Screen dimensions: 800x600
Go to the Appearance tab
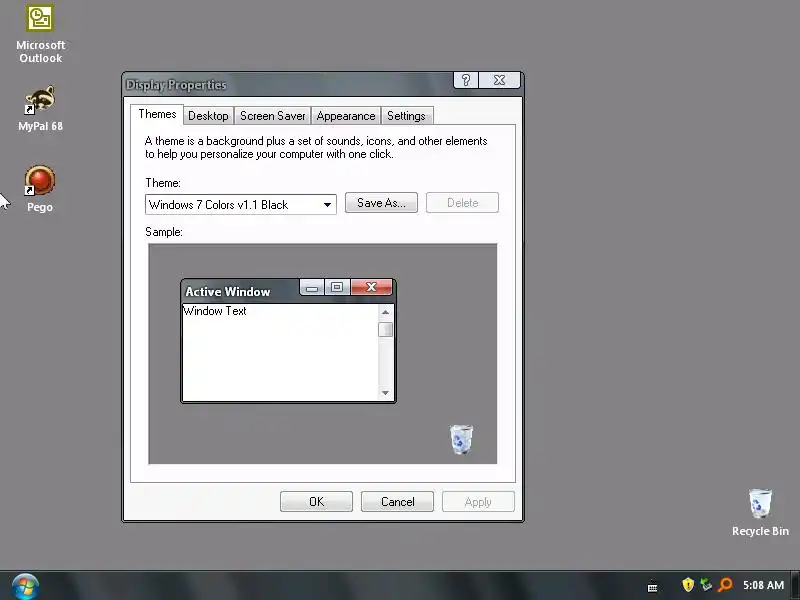[346, 116]
